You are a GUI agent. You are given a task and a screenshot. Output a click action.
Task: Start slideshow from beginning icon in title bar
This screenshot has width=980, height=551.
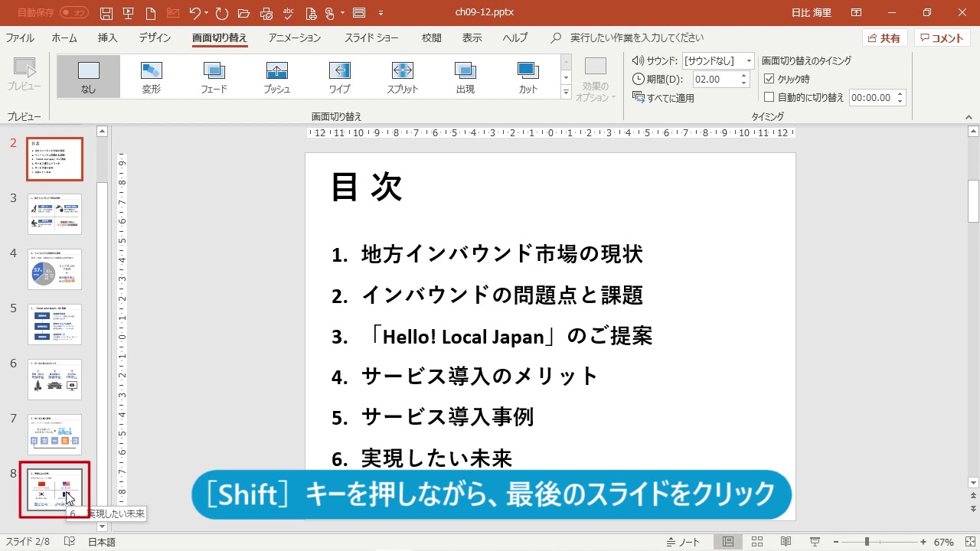click(x=129, y=13)
